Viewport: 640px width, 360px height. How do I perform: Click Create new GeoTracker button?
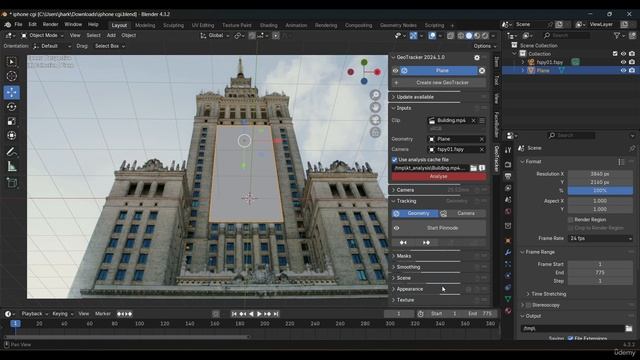pos(439,82)
